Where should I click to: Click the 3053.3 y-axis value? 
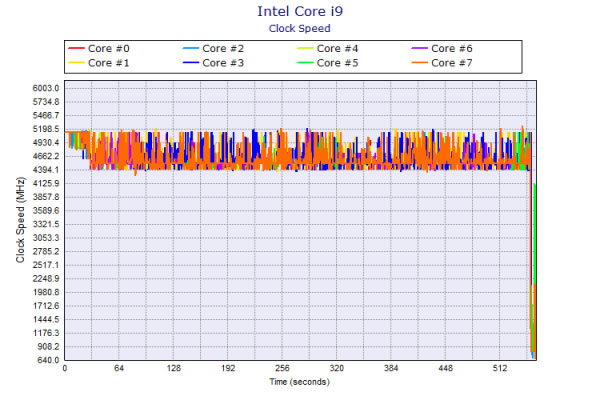[46, 238]
